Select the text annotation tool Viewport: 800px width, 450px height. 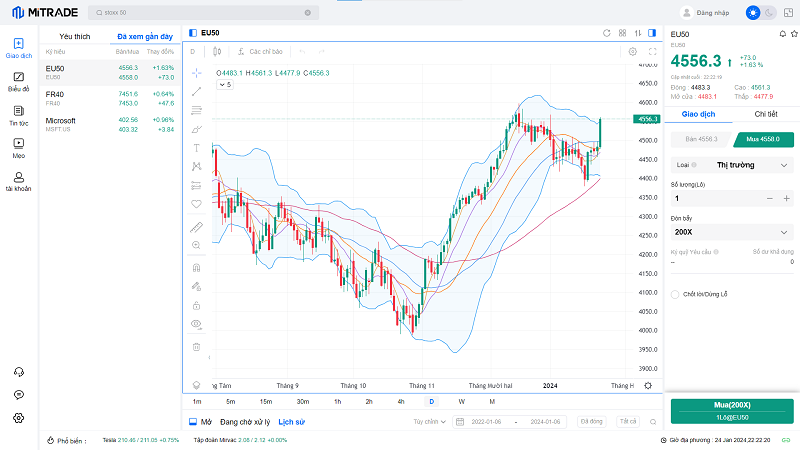click(x=196, y=148)
